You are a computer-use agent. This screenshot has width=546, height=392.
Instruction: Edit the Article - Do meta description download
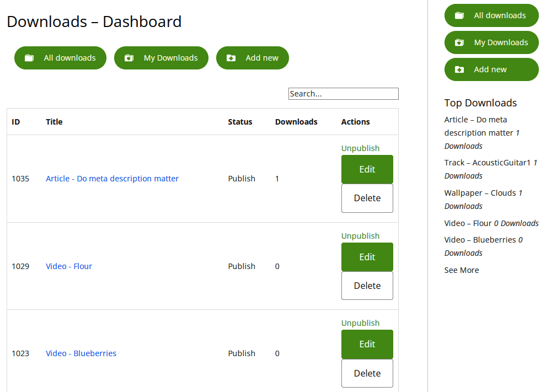point(367,169)
